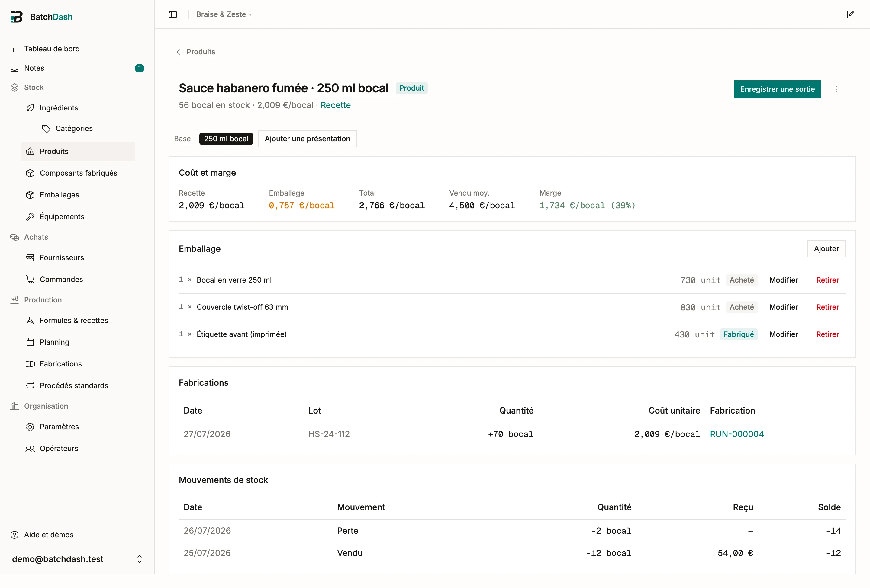Click the Formules & recettes flask icon
The width and height of the screenshot is (870, 588).
[30, 321]
